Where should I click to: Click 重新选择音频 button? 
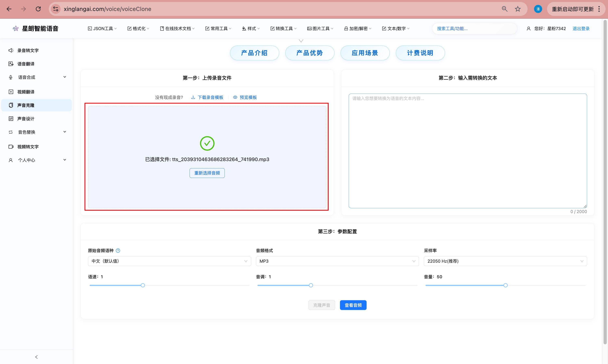click(207, 173)
